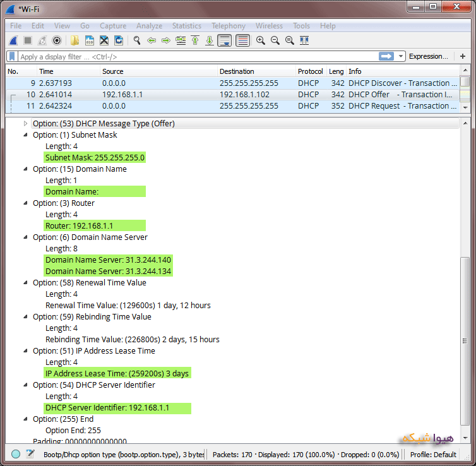
Task: Open the Wireless menu
Action: click(269, 26)
